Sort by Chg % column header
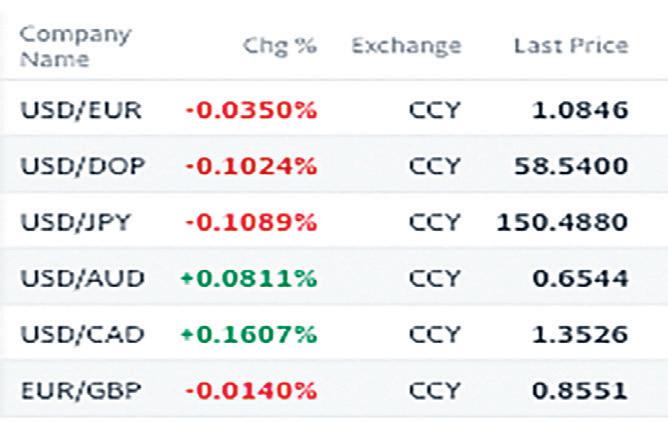668x422 pixels. pos(280,46)
